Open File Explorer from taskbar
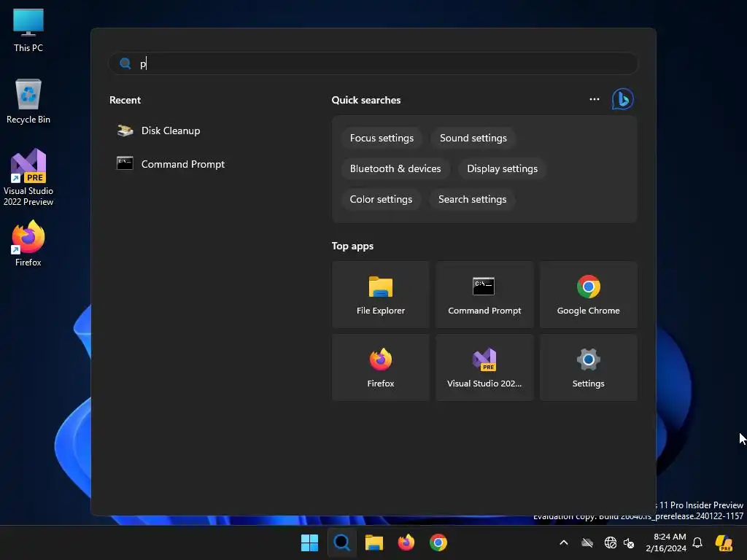747x560 pixels. tap(374, 542)
